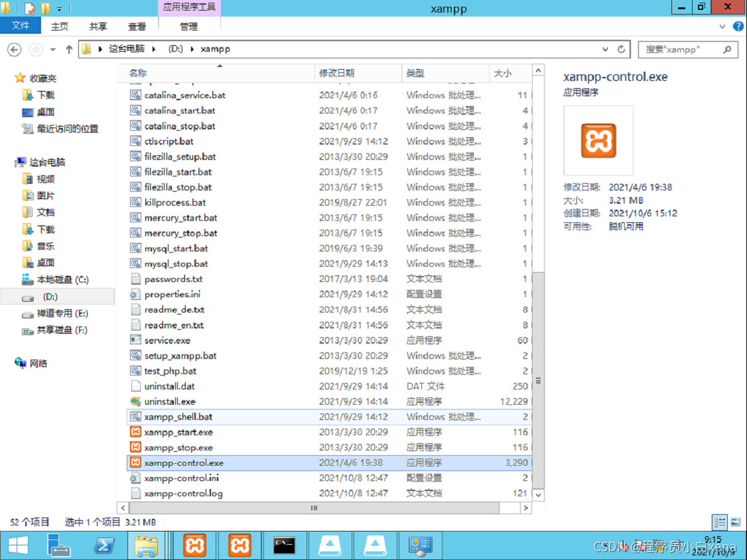Viewport: 747px width, 560px height.
Task: Click the service.exe file icon
Action: click(136, 340)
